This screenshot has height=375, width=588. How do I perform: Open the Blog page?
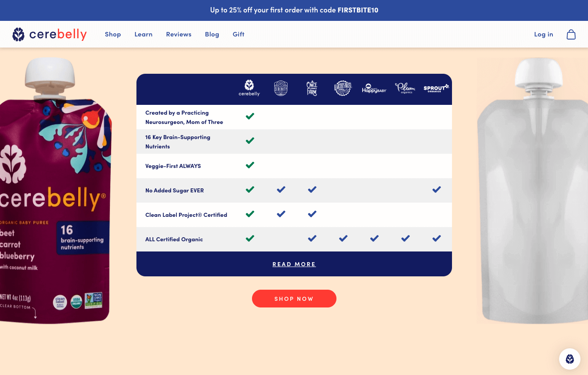tap(212, 34)
